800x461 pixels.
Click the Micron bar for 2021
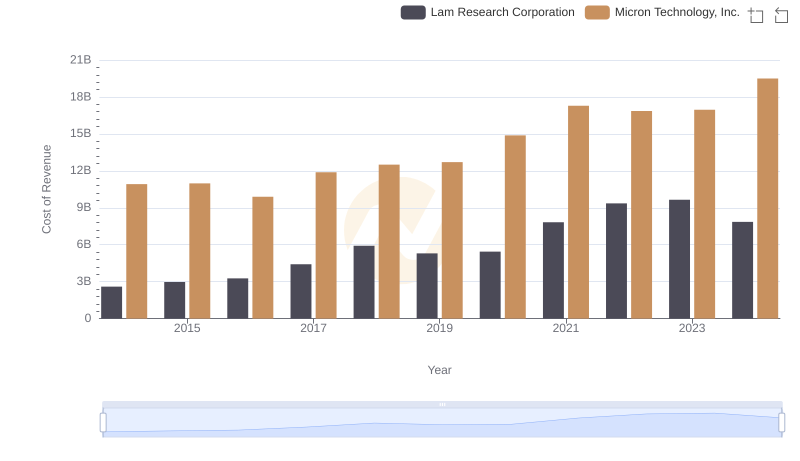point(578,212)
